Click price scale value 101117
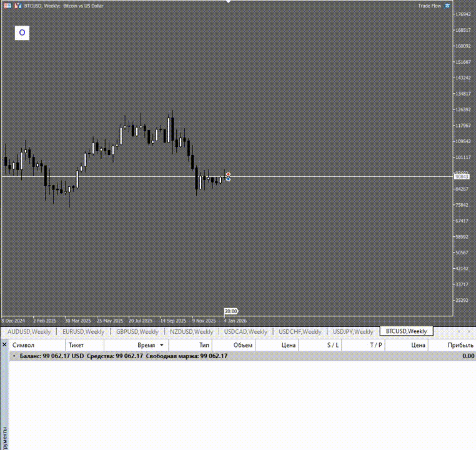The width and height of the screenshot is (476, 450). point(464,157)
